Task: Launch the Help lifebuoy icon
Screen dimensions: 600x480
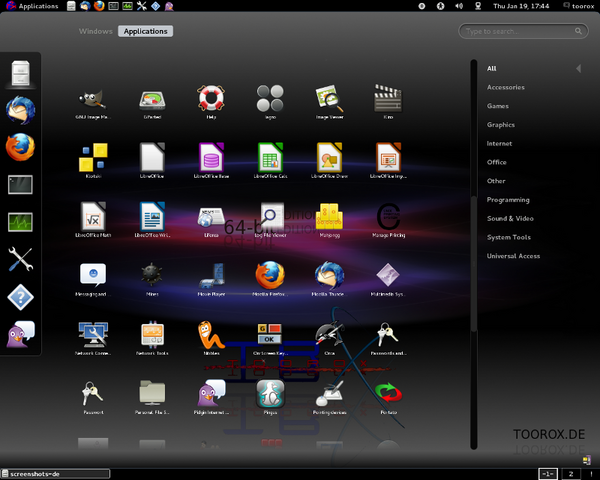Action: click(210, 98)
